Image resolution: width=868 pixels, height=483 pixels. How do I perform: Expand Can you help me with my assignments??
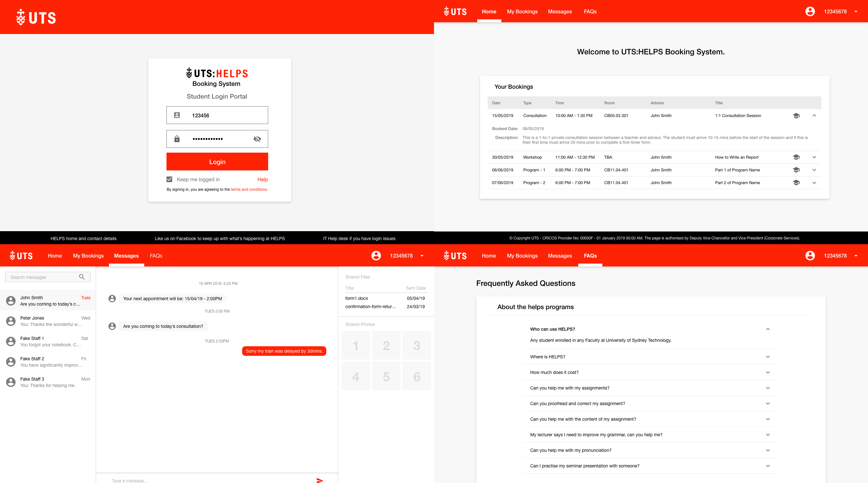768,388
